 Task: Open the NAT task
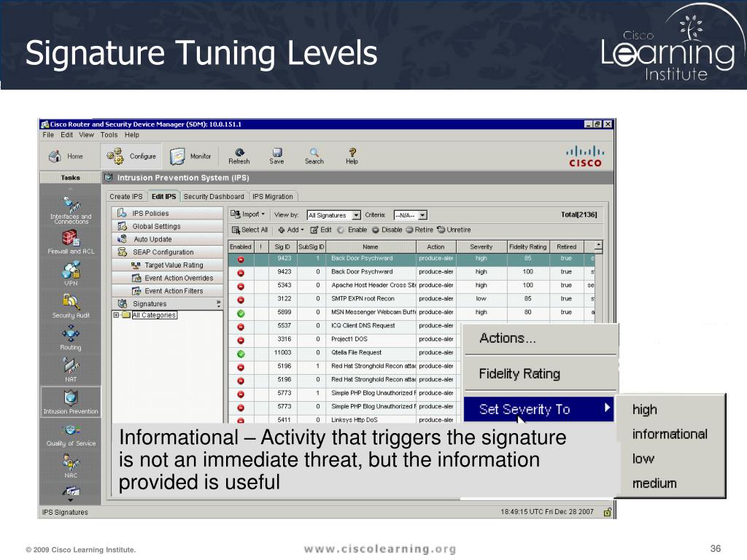click(71, 370)
